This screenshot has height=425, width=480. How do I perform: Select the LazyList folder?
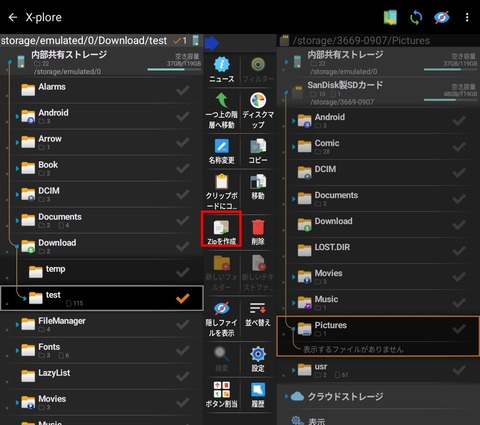(102, 377)
